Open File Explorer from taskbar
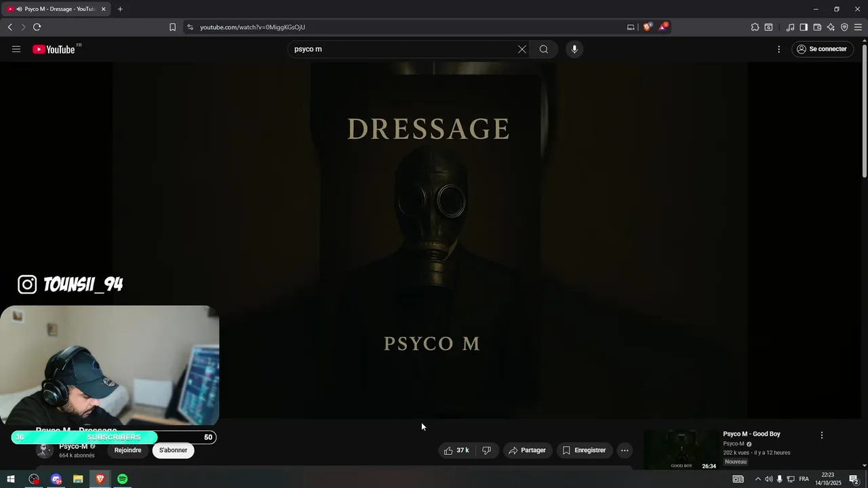 click(x=78, y=479)
